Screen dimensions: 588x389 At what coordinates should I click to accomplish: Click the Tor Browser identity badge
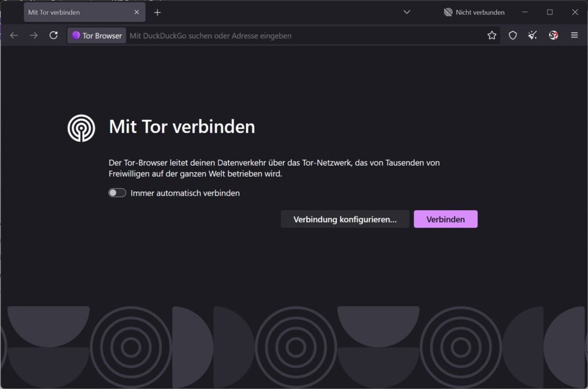[96, 36]
